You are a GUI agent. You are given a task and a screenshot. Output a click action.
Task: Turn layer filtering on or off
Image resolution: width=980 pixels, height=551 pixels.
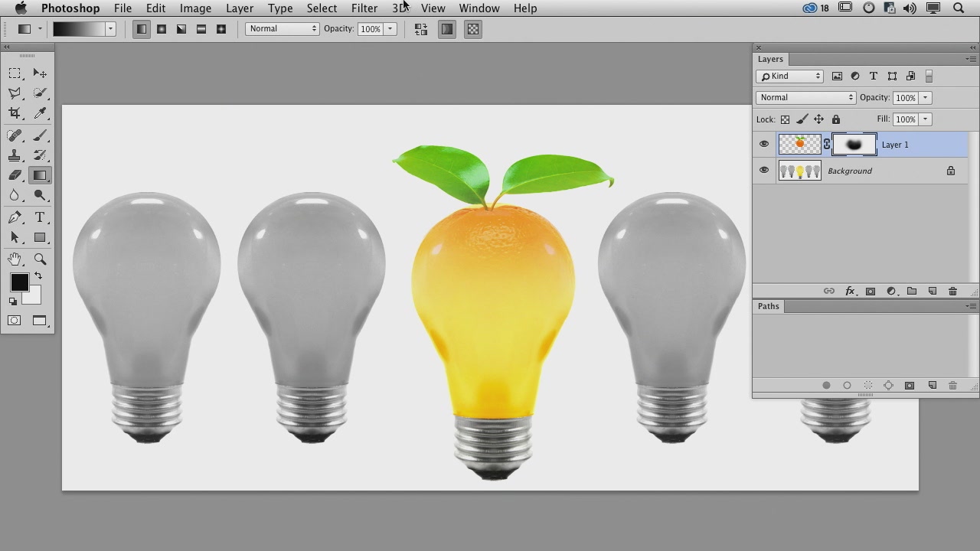(x=929, y=76)
